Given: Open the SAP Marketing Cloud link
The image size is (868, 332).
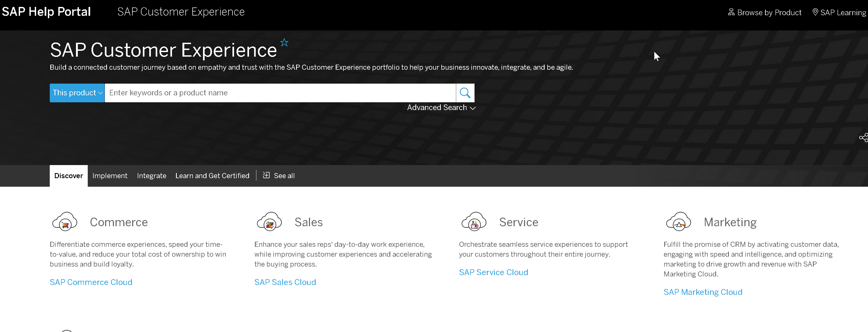Looking at the screenshot, I should [703, 292].
